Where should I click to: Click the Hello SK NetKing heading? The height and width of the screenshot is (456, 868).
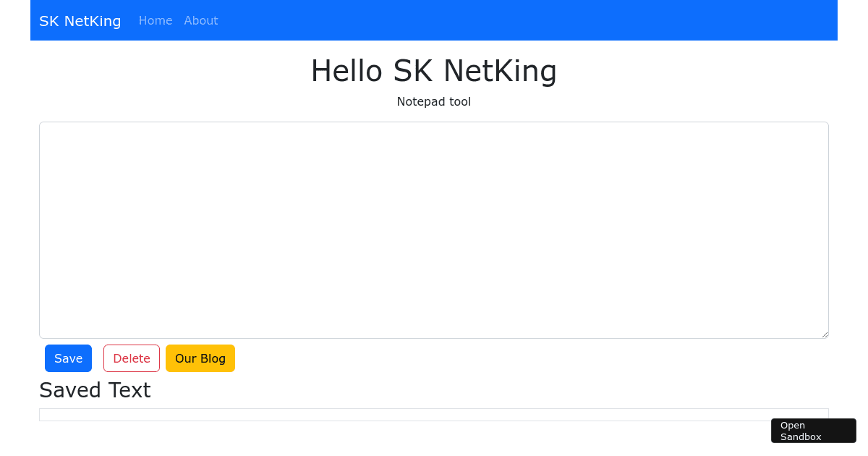(434, 71)
